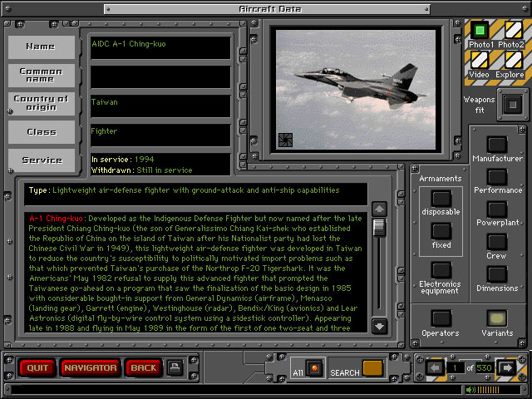The height and width of the screenshot is (399, 532).
Task: Click the empty Common name field
Action: click(x=160, y=77)
